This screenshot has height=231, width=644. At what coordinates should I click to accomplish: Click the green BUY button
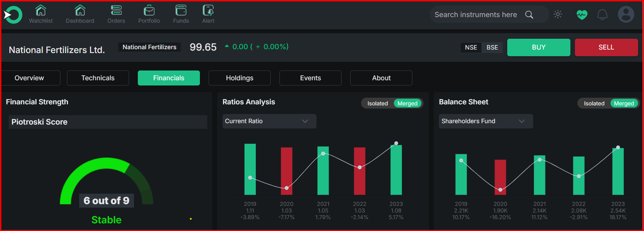pyautogui.click(x=539, y=47)
